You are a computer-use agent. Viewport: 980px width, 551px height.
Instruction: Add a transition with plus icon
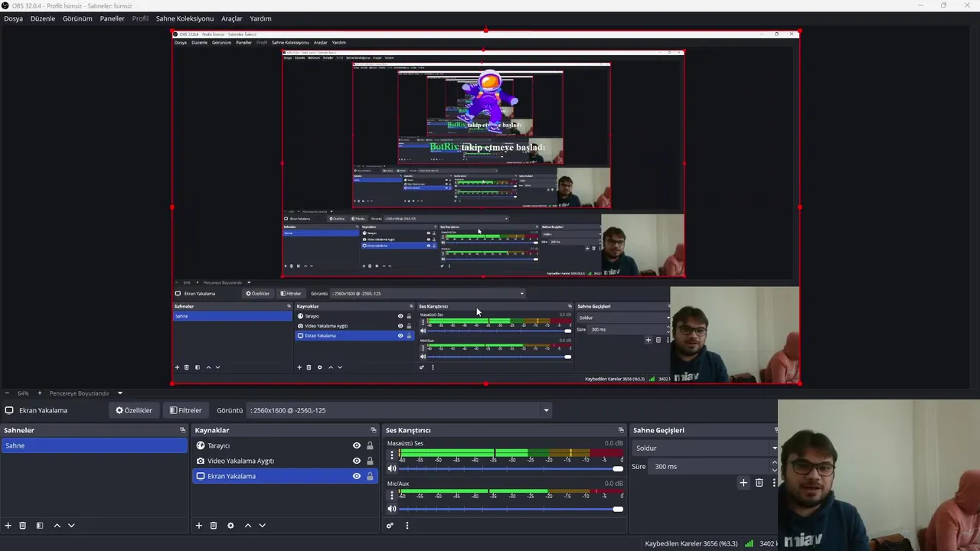743,483
